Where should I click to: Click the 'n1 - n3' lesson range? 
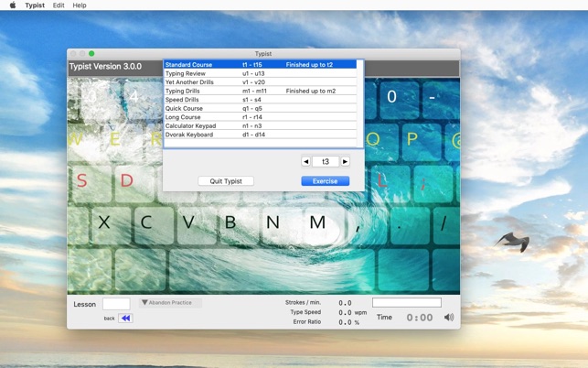tap(252, 125)
